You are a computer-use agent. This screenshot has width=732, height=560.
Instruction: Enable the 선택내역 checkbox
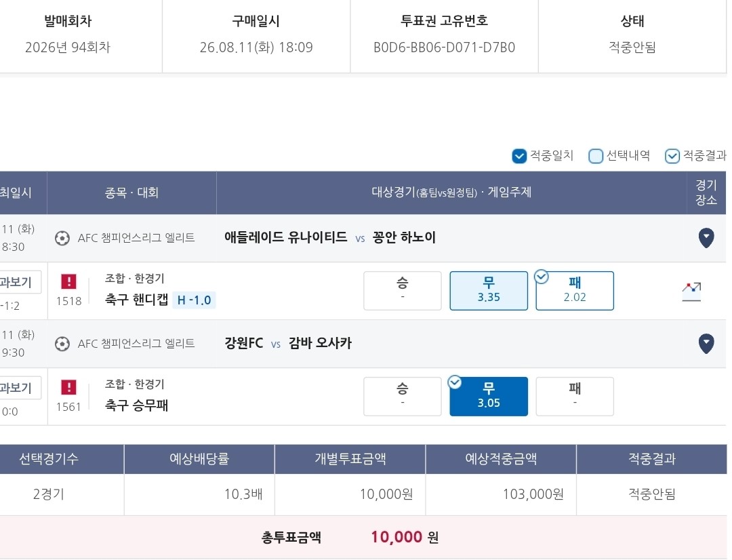596,156
